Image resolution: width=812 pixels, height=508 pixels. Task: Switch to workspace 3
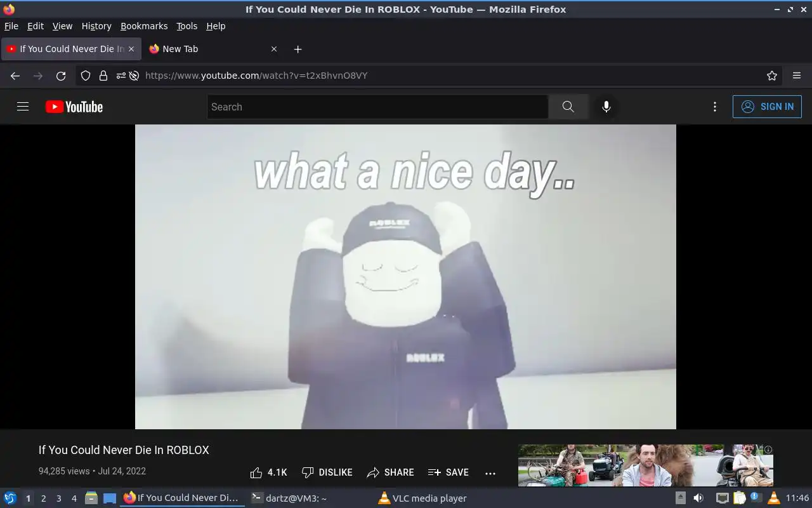click(x=58, y=498)
